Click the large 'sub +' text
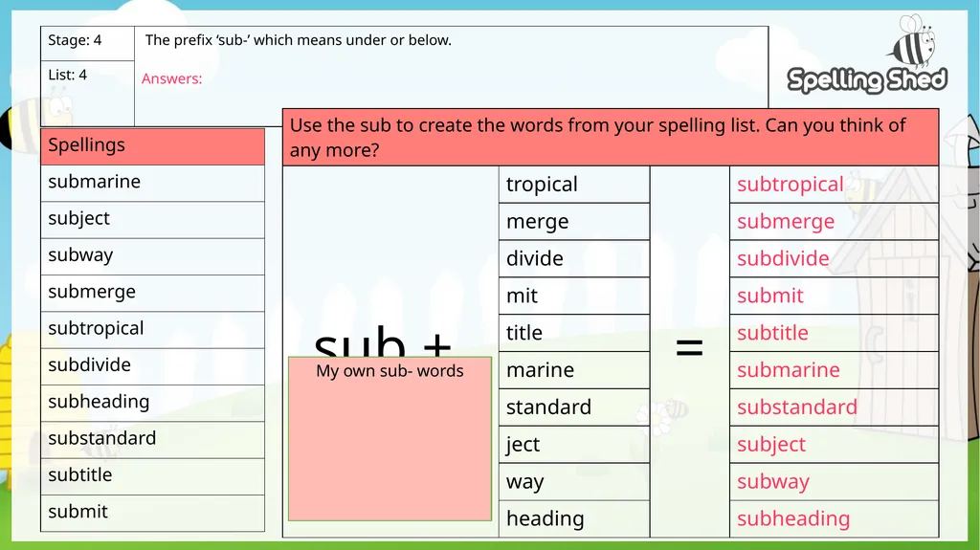 coord(383,342)
